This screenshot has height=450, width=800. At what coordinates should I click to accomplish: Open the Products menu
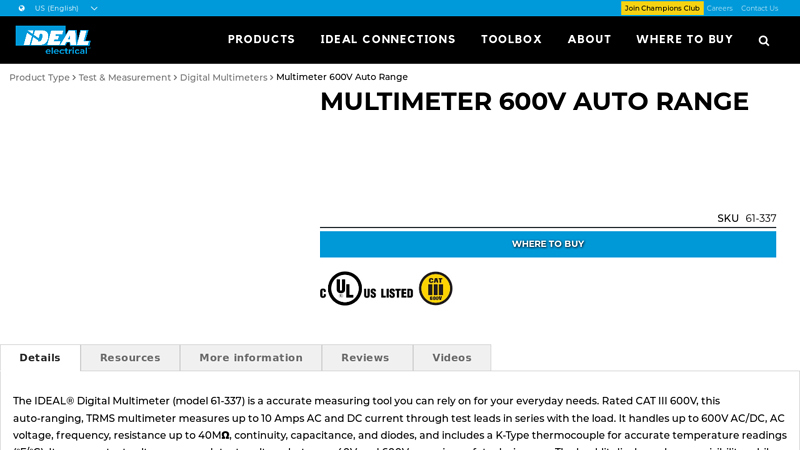pyautogui.click(x=261, y=39)
